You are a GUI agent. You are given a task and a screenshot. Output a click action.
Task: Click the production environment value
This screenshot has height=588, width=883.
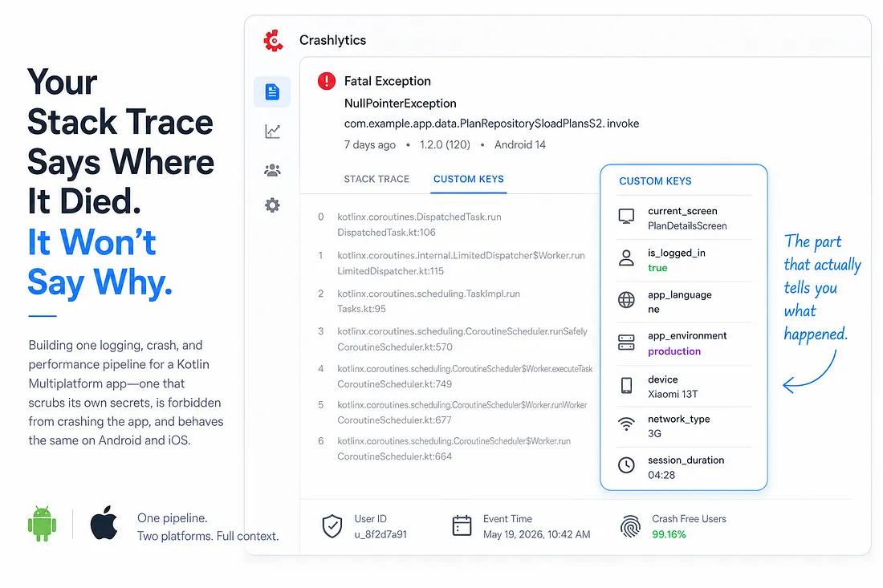674,351
